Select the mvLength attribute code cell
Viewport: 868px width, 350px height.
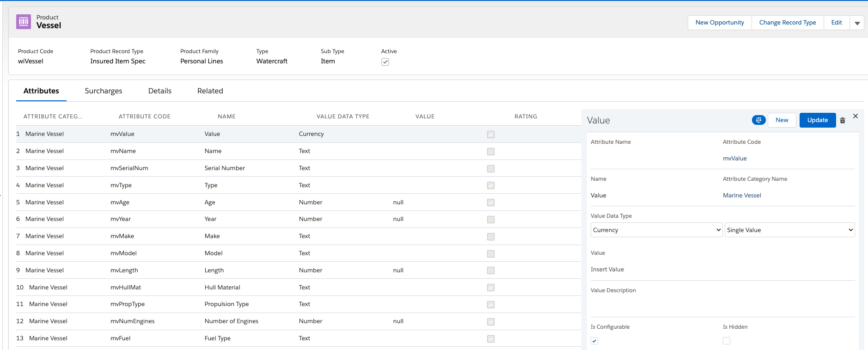click(x=124, y=270)
